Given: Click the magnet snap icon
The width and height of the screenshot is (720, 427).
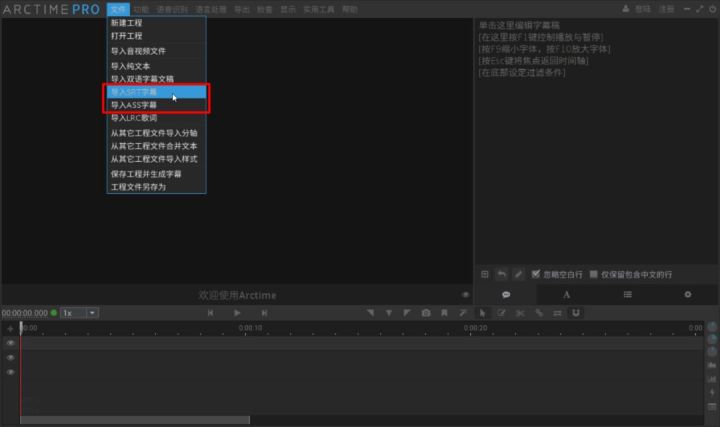Looking at the screenshot, I should (x=576, y=313).
